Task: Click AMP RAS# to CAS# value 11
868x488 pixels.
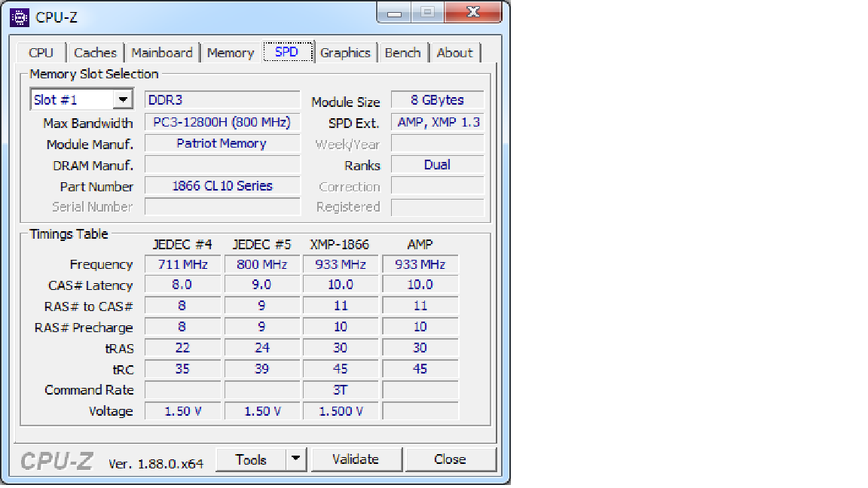Action: tap(420, 306)
